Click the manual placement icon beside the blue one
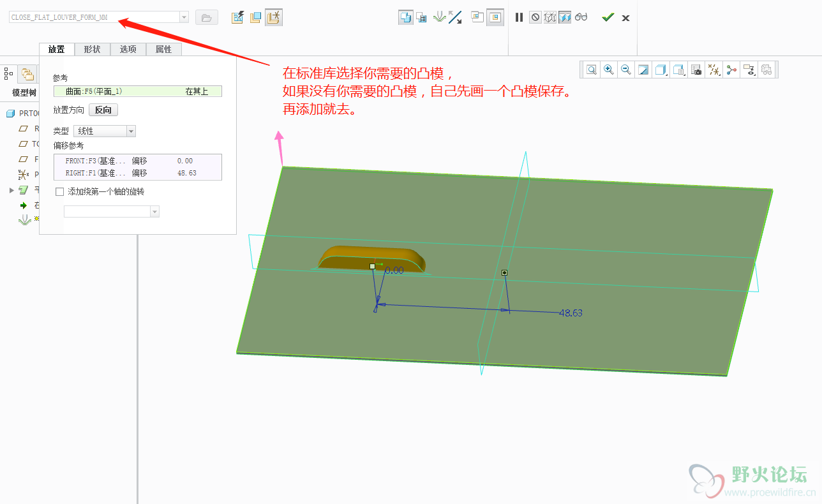822x504 pixels. pyautogui.click(x=421, y=18)
